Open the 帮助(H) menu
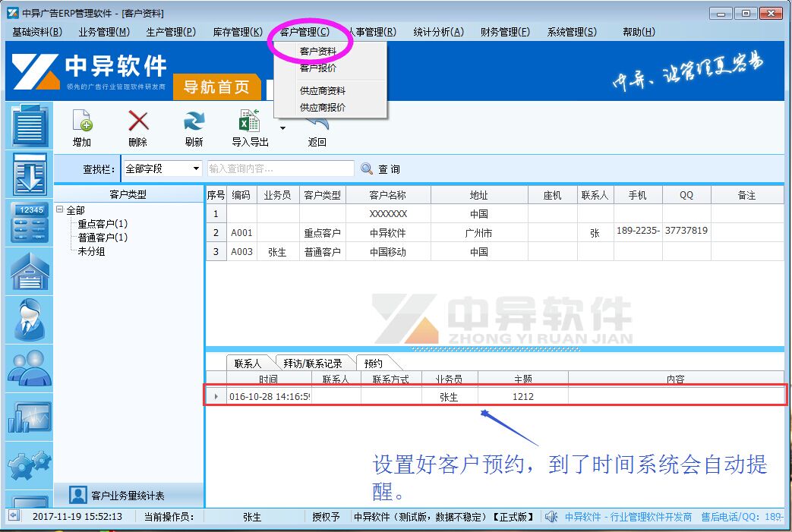The width and height of the screenshot is (792, 532). (x=639, y=32)
